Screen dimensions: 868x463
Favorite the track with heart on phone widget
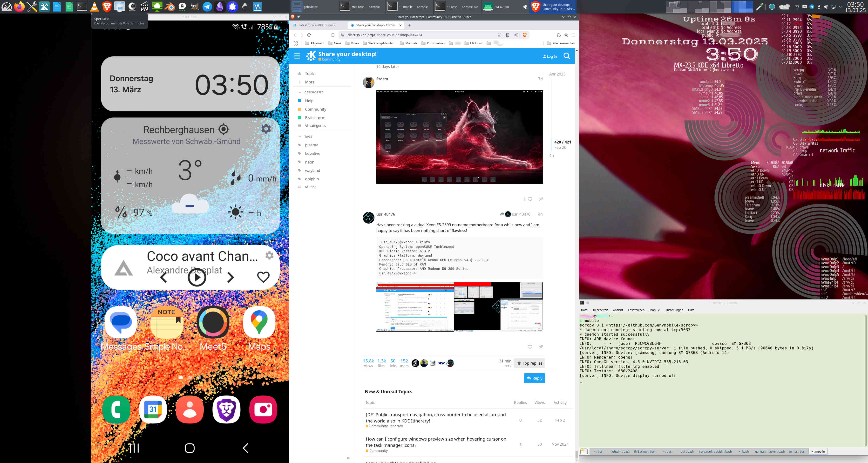tap(263, 277)
